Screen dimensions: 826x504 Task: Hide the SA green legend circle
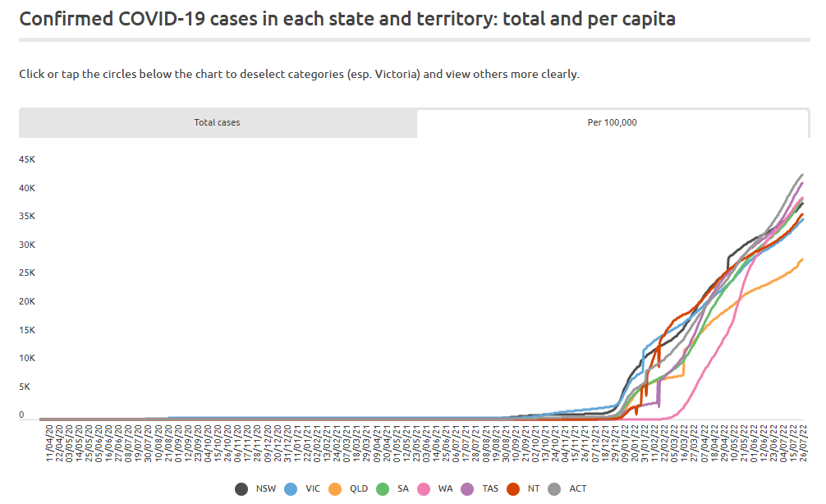[x=383, y=489]
